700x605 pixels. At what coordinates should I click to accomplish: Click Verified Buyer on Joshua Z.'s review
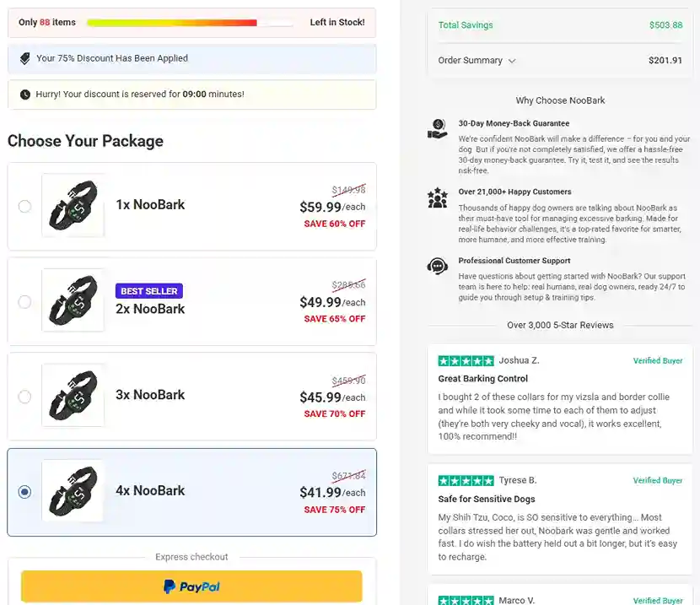tap(658, 360)
